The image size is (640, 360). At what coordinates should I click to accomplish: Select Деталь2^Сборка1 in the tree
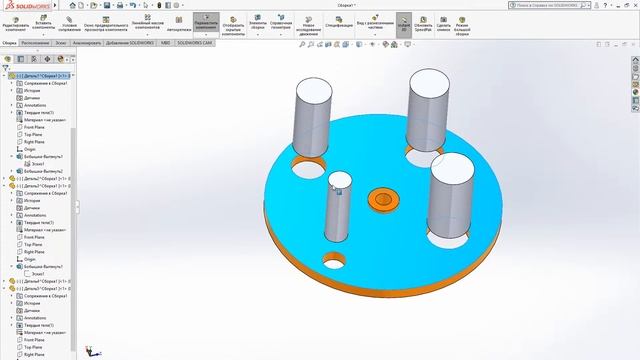pyautogui.click(x=40, y=178)
